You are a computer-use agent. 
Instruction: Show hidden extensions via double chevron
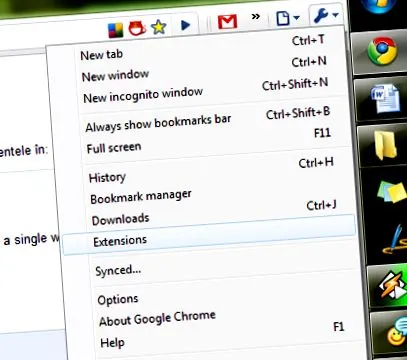click(256, 17)
